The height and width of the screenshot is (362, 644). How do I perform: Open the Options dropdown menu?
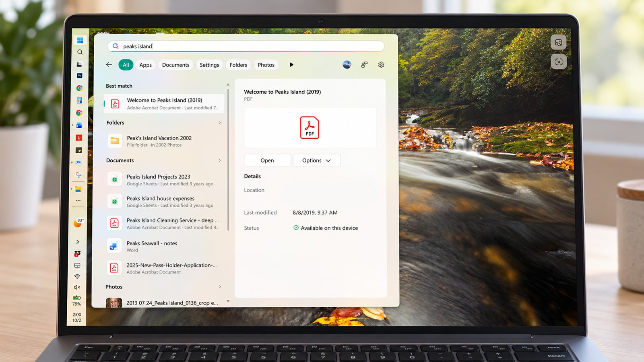click(317, 160)
